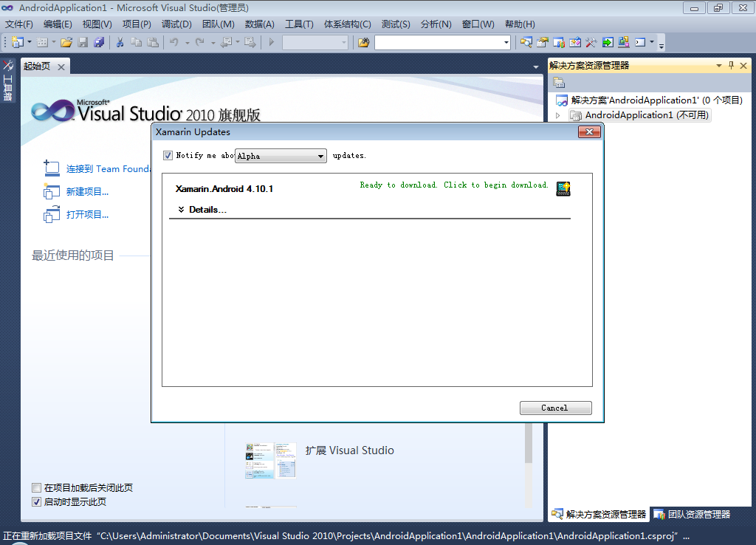
Task: Toggle the Notify me about updates checkbox
Action: click(168, 155)
